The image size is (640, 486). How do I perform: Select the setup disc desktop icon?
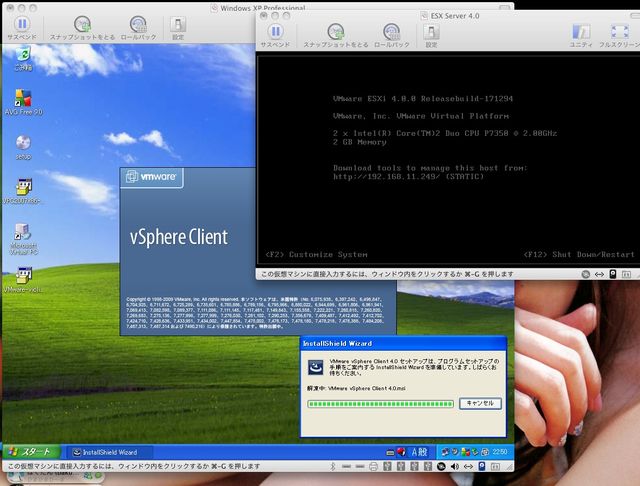point(23,147)
